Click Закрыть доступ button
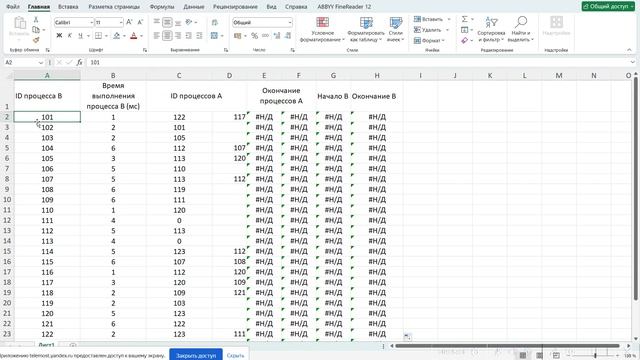The height and width of the screenshot is (360, 640). [x=196, y=355]
